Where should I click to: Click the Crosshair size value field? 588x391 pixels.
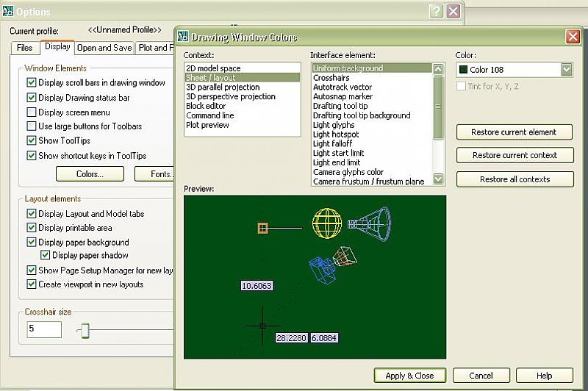[x=44, y=329]
